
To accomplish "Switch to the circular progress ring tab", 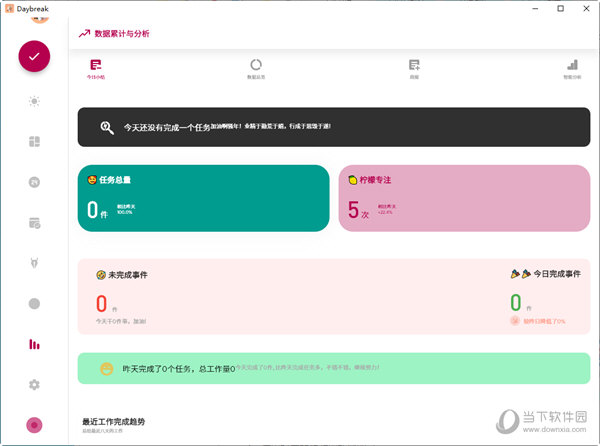I will tap(256, 69).
